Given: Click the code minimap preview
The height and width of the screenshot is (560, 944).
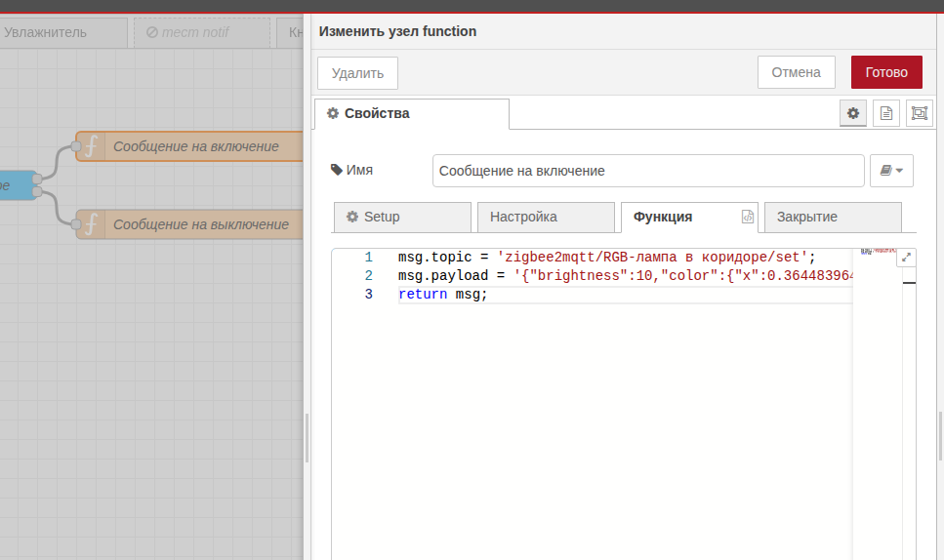Looking at the screenshot, I should (x=878, y=251).
